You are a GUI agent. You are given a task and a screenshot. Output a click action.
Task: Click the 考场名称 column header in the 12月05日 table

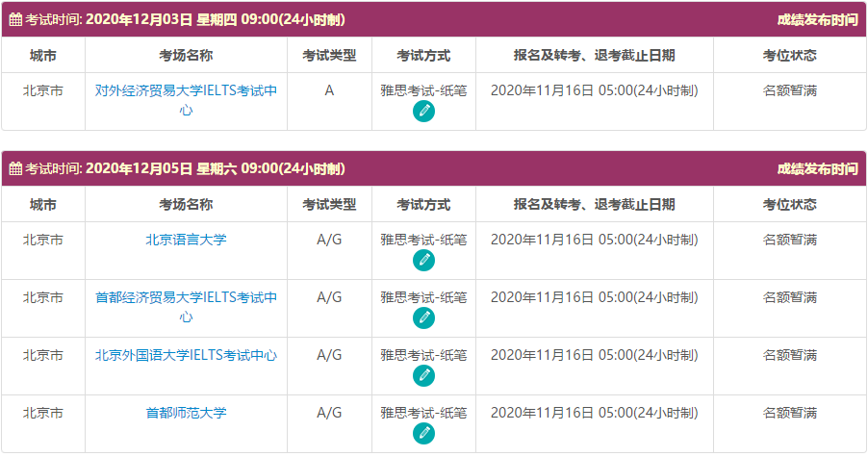[186, 204]
